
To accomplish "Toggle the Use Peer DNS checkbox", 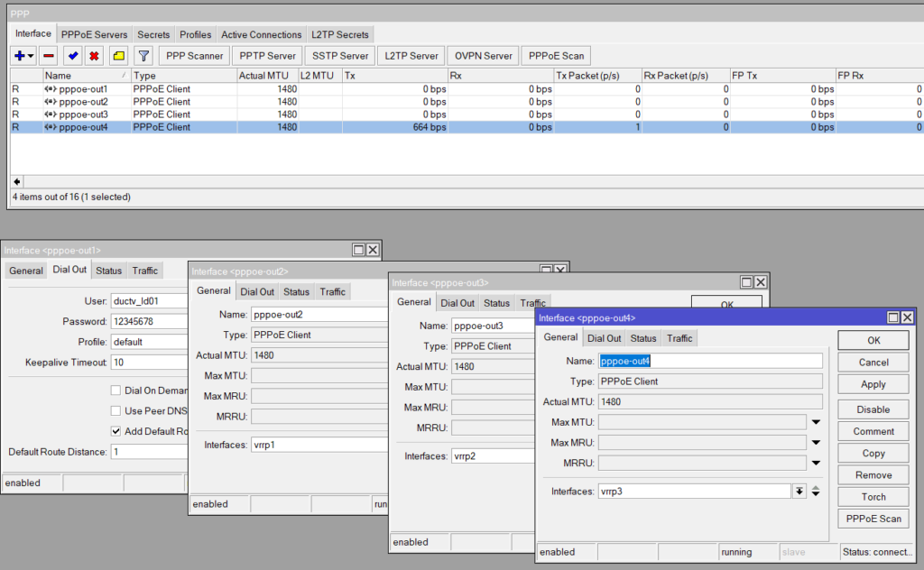I will tap(115, 411).
